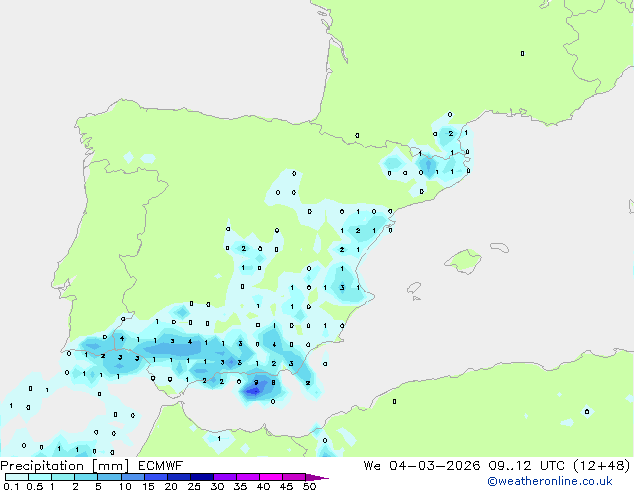Click the 5 to 10 mm legend color
This screenshot has height=490, width=634.
[x=109, y=477]
